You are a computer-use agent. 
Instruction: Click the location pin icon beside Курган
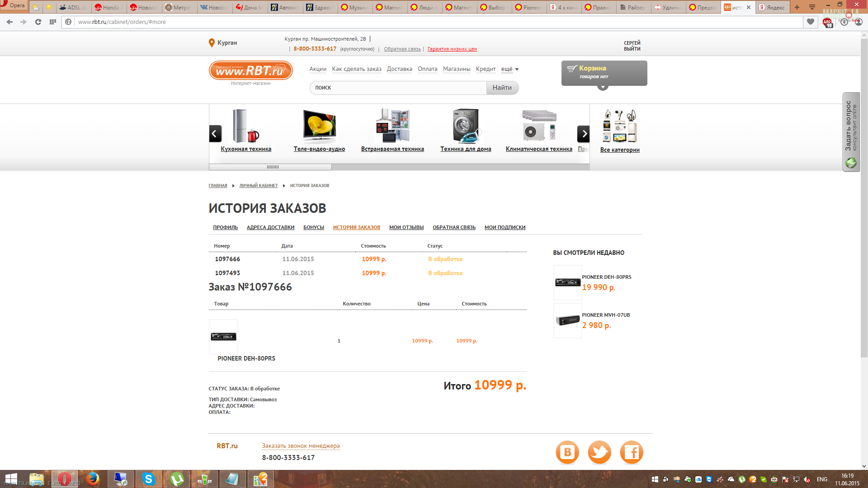(x=212, y=43)
